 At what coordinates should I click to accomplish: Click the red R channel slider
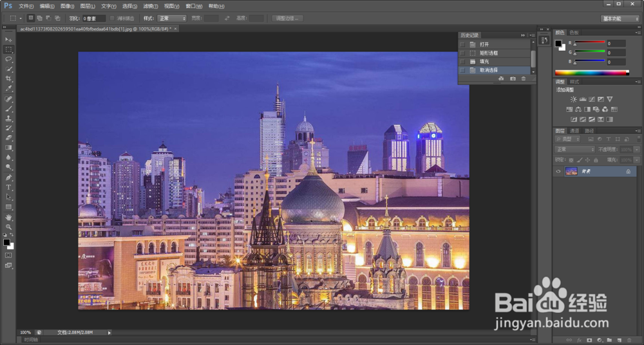[589, 42]
